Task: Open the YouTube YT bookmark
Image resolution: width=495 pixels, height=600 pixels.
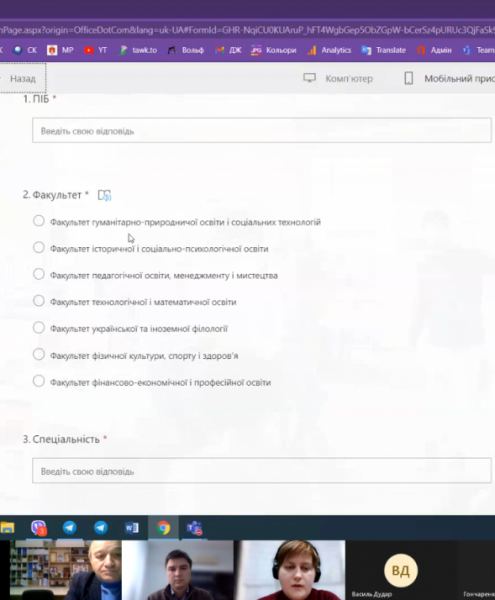Action: 95,50
